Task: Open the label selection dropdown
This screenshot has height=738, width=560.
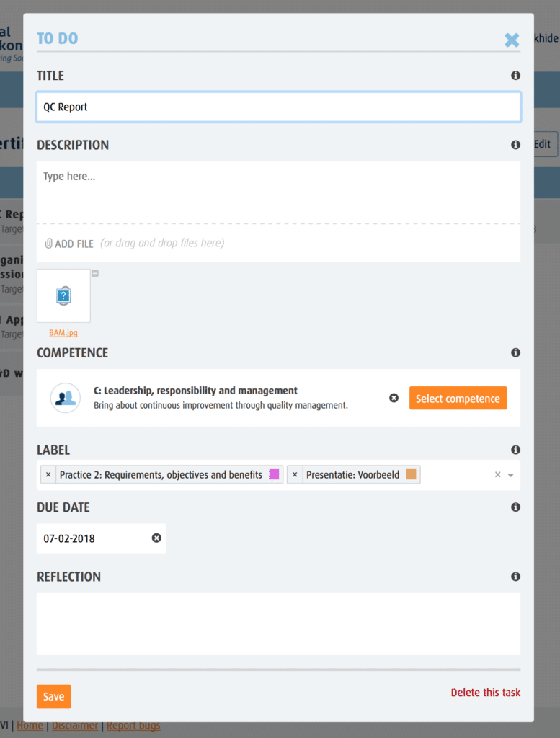Action: [x=510, y=475]
